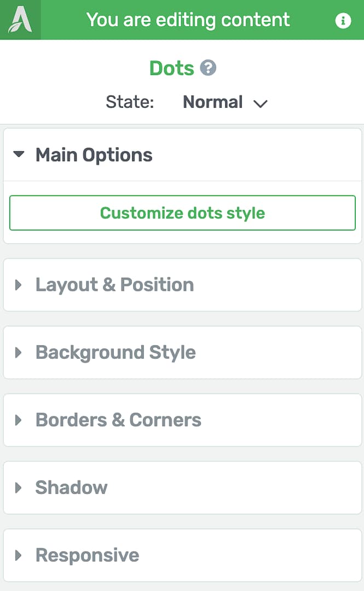Screen dimensions: 364x591
Task: Click the expand arrow beside Shadow
Action: click(19, 487)
